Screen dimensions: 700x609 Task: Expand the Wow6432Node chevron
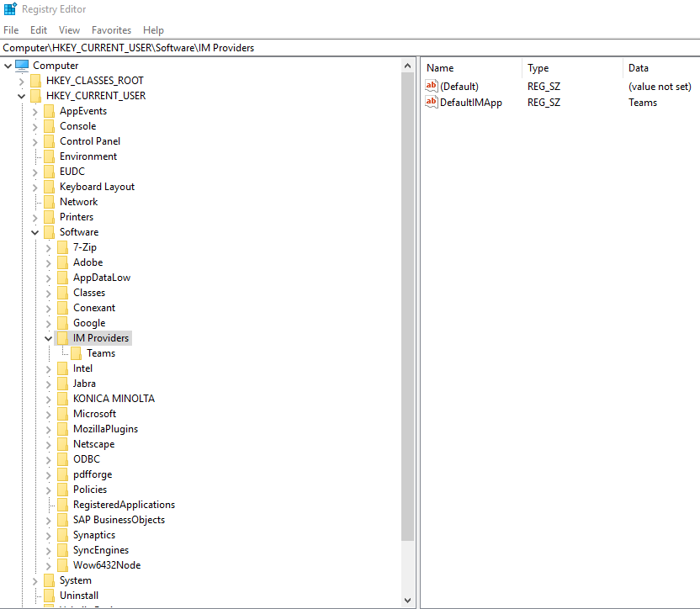click(48, 566)
